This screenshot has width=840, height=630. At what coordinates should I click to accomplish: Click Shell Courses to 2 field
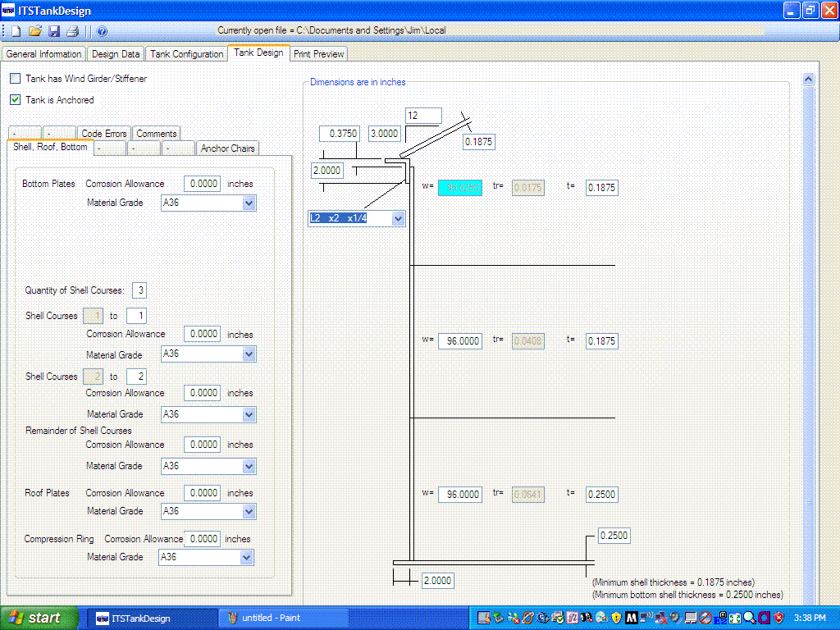137,377
